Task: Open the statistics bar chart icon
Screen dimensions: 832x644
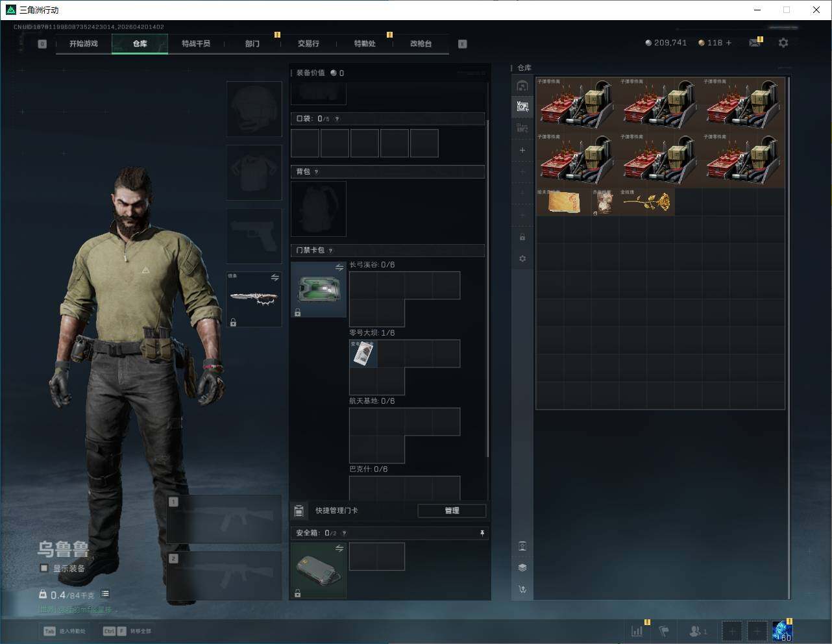Action: pyautogui.click(x=637, y=630)
